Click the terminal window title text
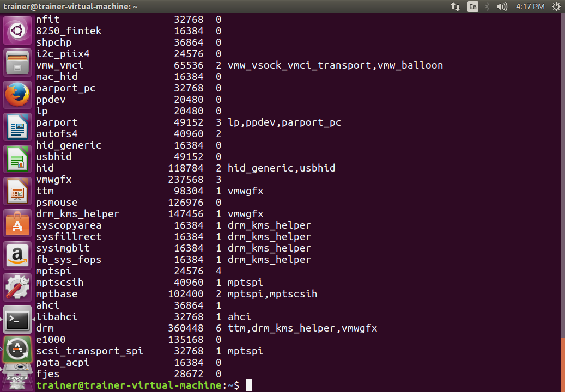 [x=71, y=7]
